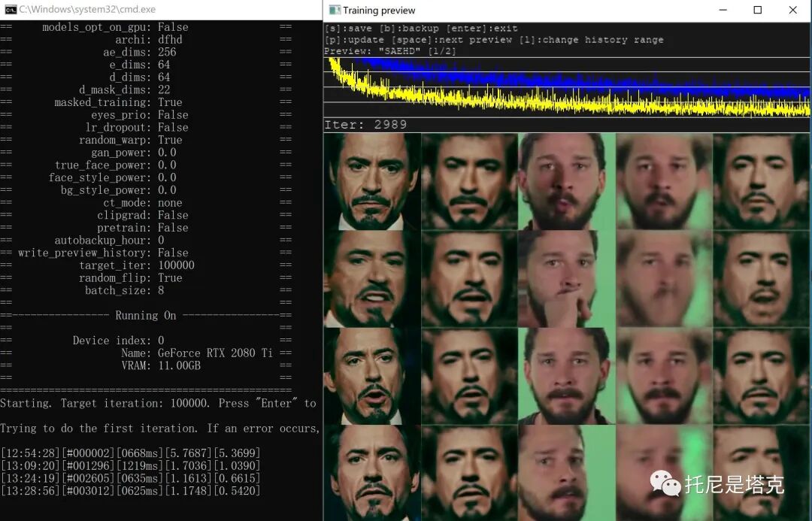The width and height of the screenshot is (812, 521).
Task: Click the 'Running On' section header
Action: coord(146,316)
